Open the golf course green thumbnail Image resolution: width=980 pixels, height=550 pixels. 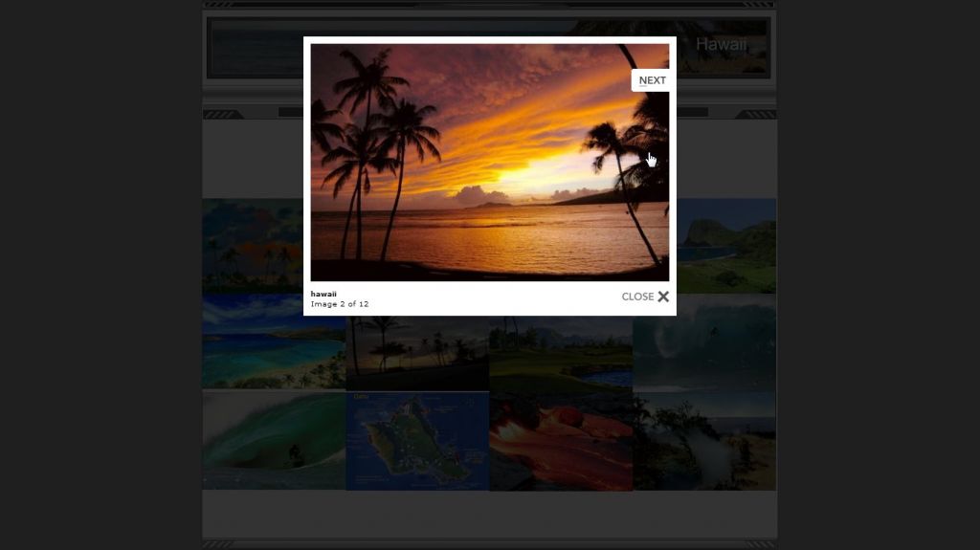click(561, 354)
